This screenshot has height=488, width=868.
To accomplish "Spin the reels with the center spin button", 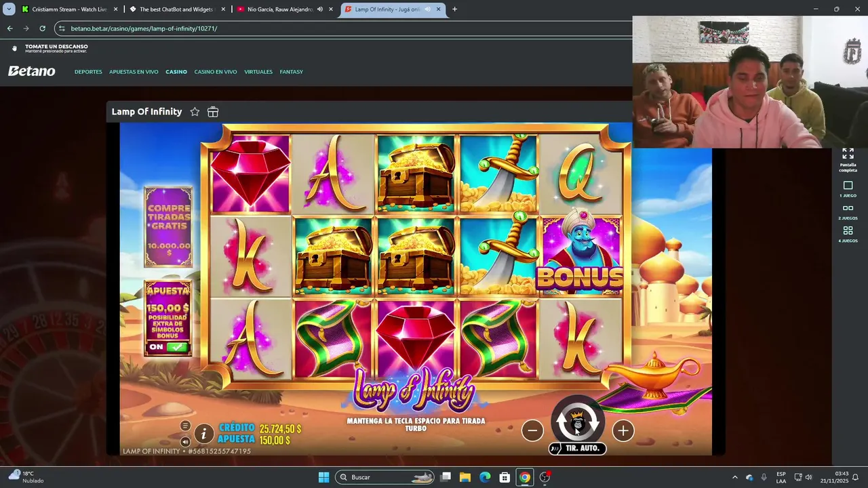I will coord(578,422).
